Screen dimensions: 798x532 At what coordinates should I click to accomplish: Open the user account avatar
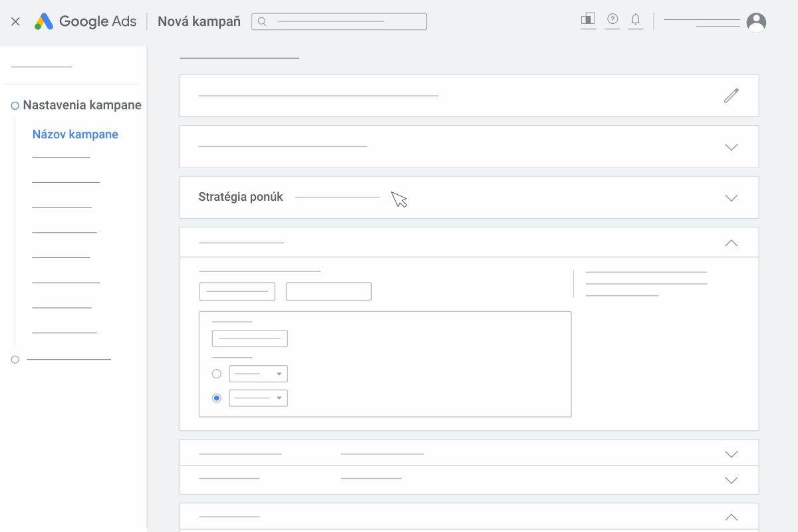click(756, 22)
